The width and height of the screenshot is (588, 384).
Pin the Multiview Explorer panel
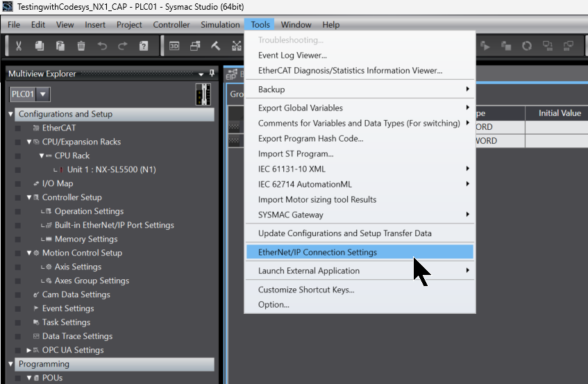211,74
